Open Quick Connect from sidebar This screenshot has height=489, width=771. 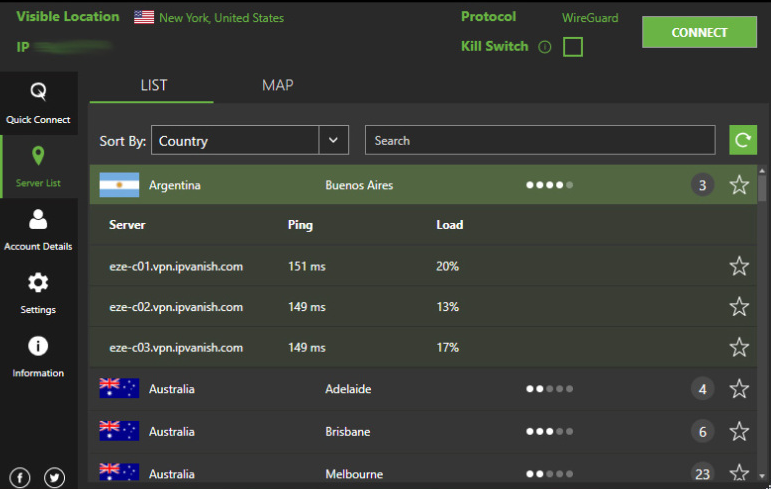pyautogui.click(x=38, y=103)
